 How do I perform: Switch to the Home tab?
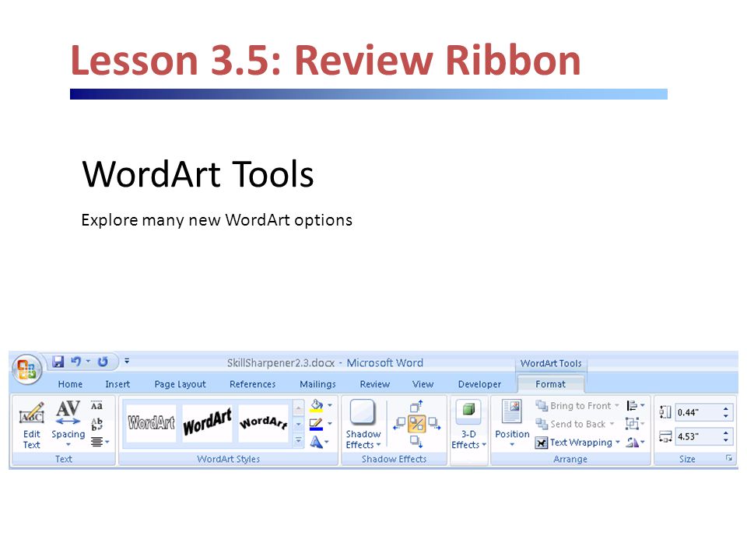71,384
